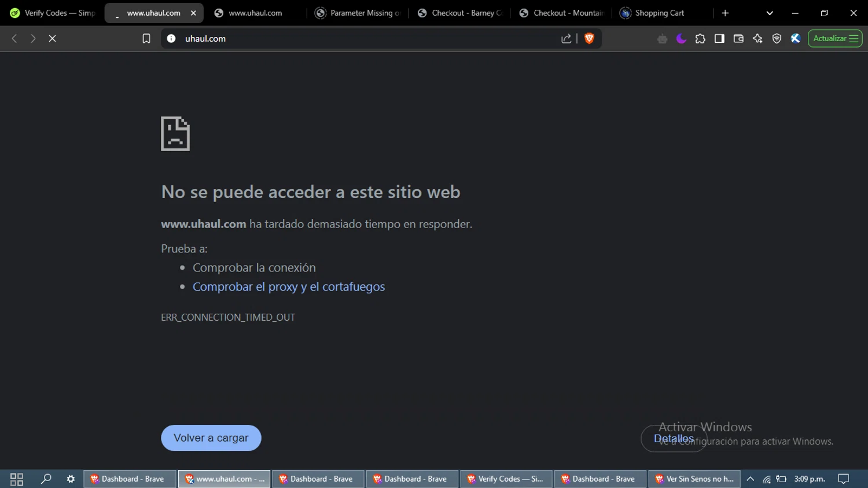Open taskbar settings gear icon
This screenshot has height=488, width=868.
coord(71,479)
